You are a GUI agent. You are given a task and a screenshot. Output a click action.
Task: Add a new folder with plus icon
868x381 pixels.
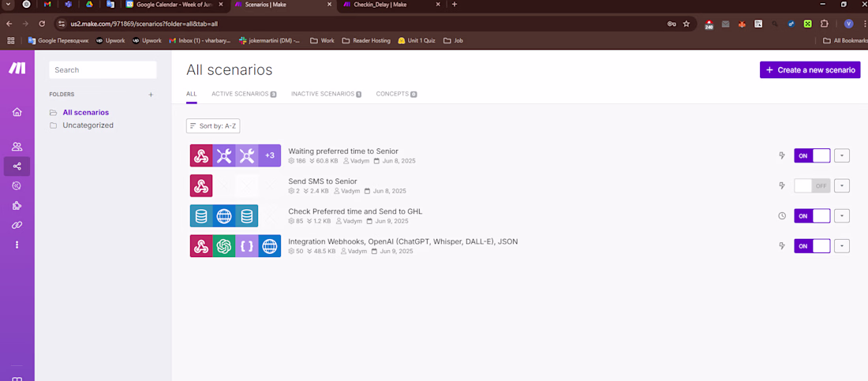point(151,95)
